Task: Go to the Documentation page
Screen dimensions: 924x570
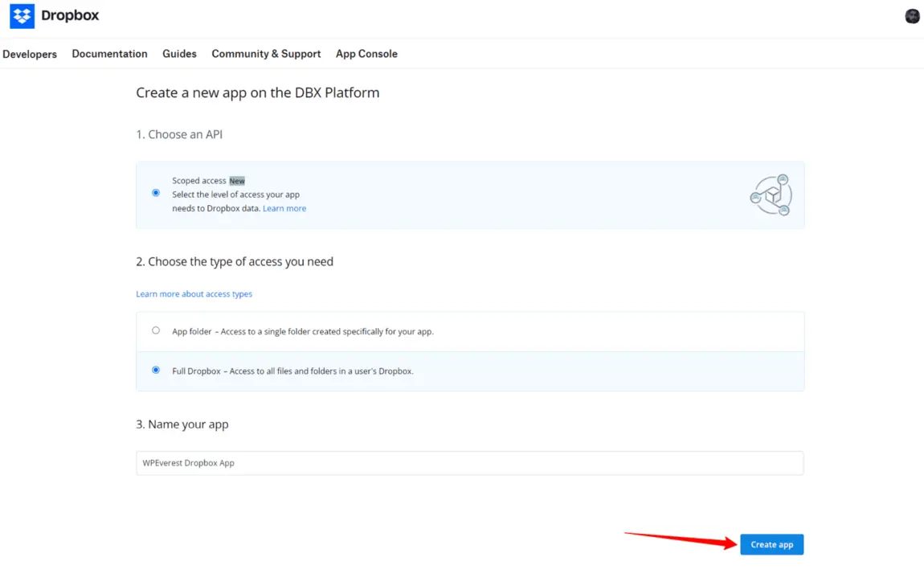Action: click(x=109, y=54)
